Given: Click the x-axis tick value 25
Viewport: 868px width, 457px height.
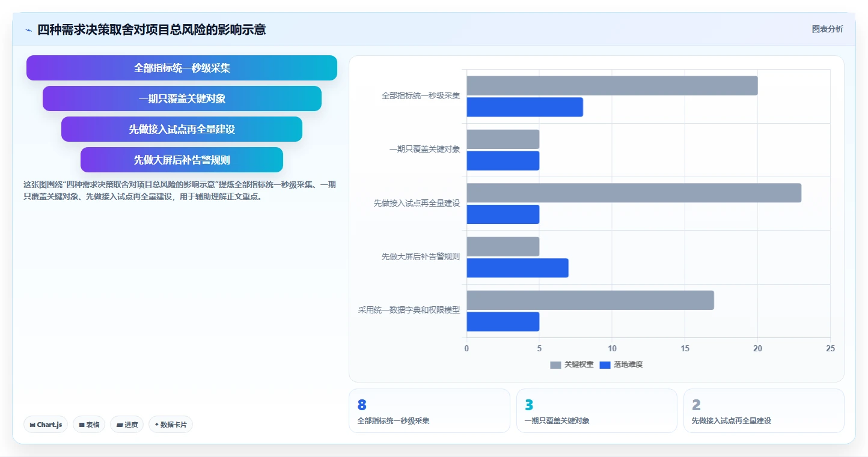Looking at the screenshot, I should pos(830,348).
